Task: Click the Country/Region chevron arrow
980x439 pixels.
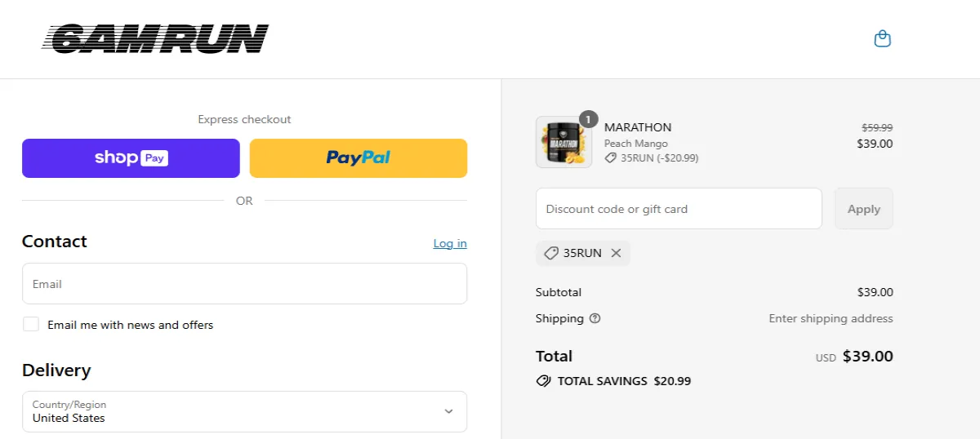Action: click(x=448, y=411)
